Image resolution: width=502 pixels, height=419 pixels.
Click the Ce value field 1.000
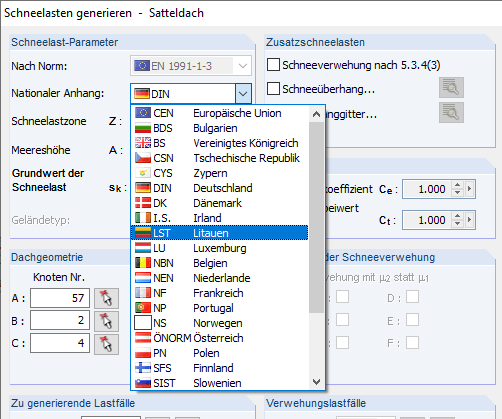click(x=427, y=189)
